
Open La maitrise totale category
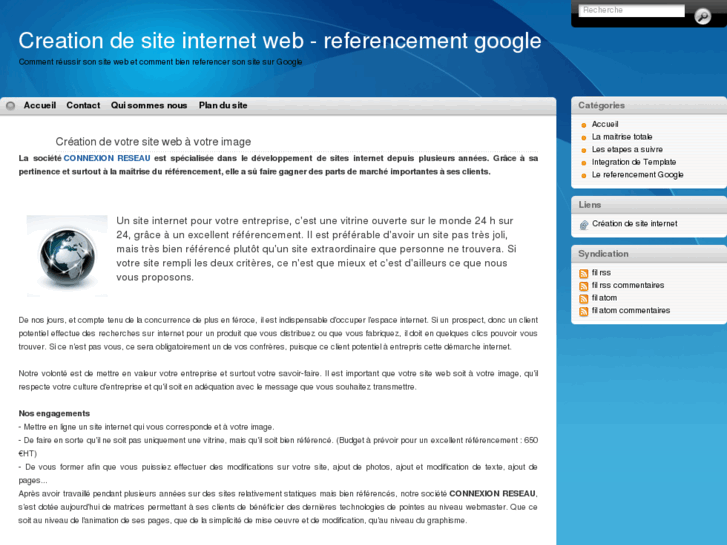(622, 137)
